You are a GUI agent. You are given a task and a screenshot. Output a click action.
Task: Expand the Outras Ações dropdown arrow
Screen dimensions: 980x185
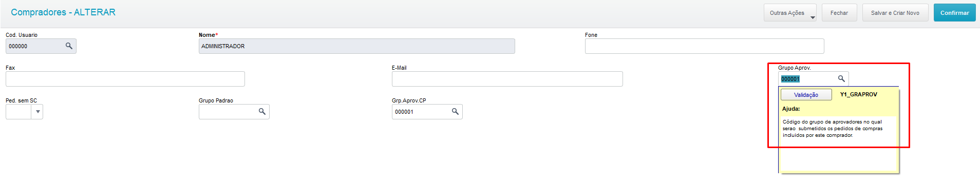(x=813, y=17)
